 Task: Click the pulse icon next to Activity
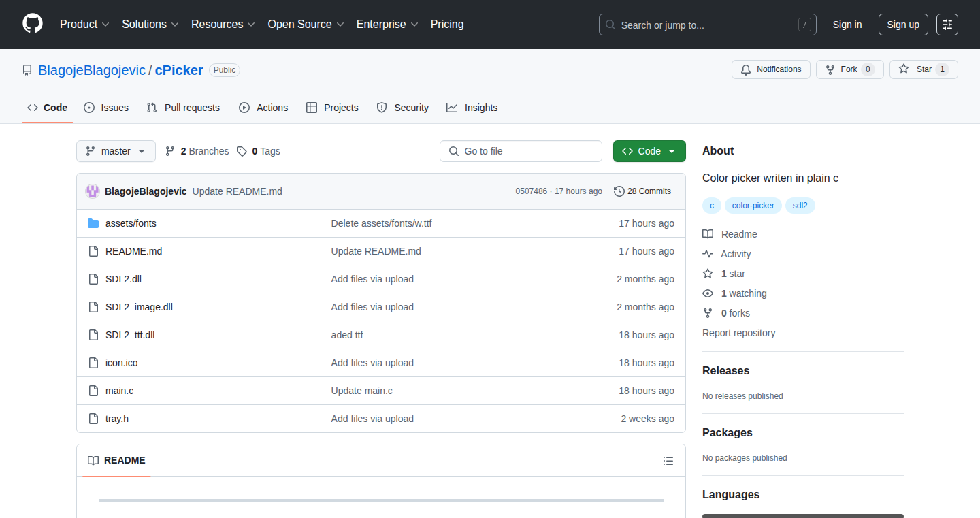click(x=708, y=254)
